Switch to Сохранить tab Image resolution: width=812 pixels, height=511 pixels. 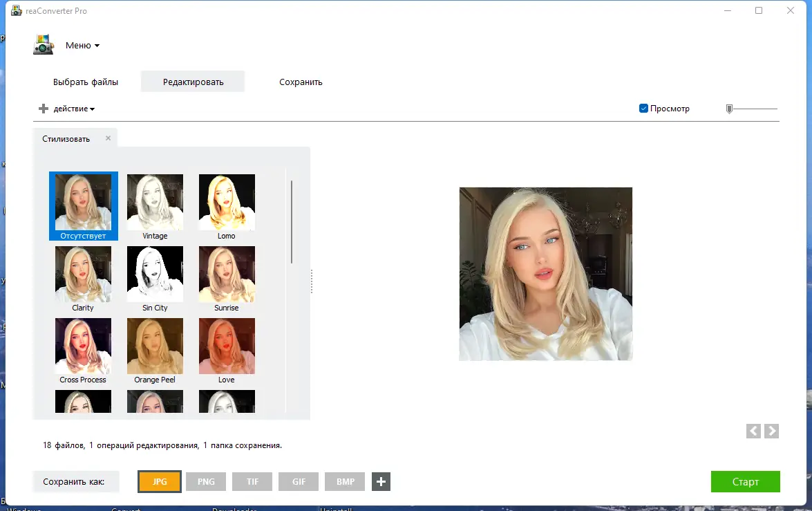(301, 82)
